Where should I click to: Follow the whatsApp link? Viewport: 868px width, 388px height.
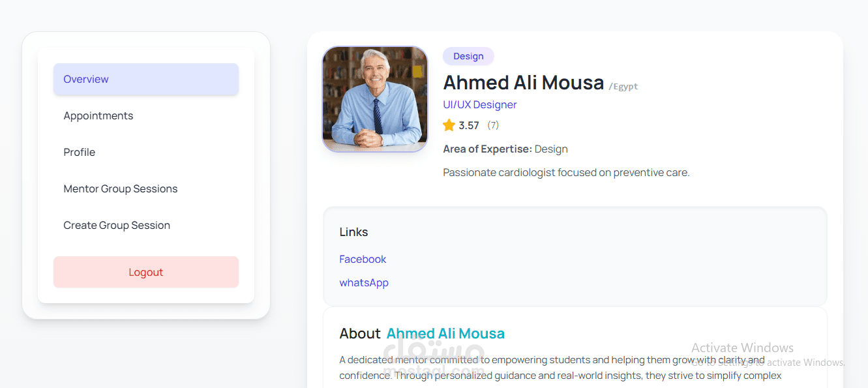point(364,283)
